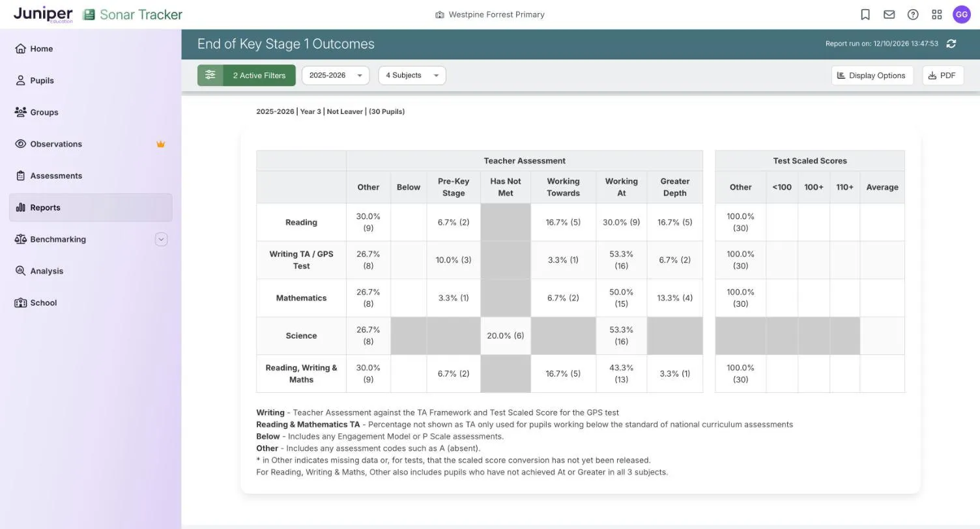Export the report as PDF

pos(943,75)
